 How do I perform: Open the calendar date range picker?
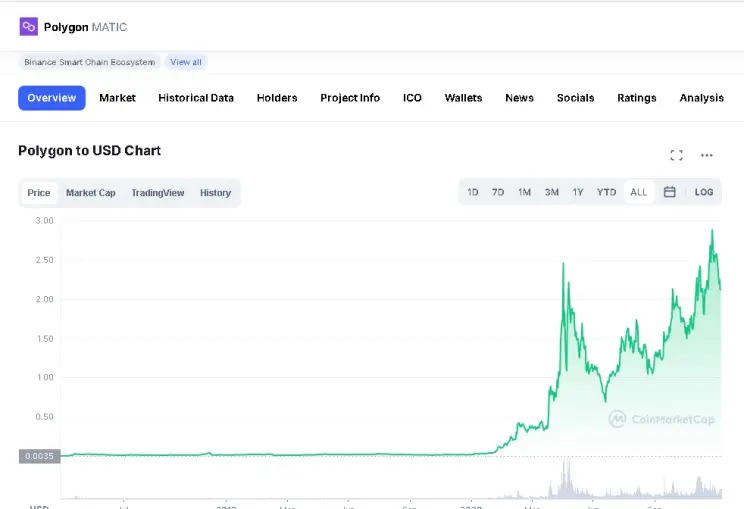coord(670,192)
